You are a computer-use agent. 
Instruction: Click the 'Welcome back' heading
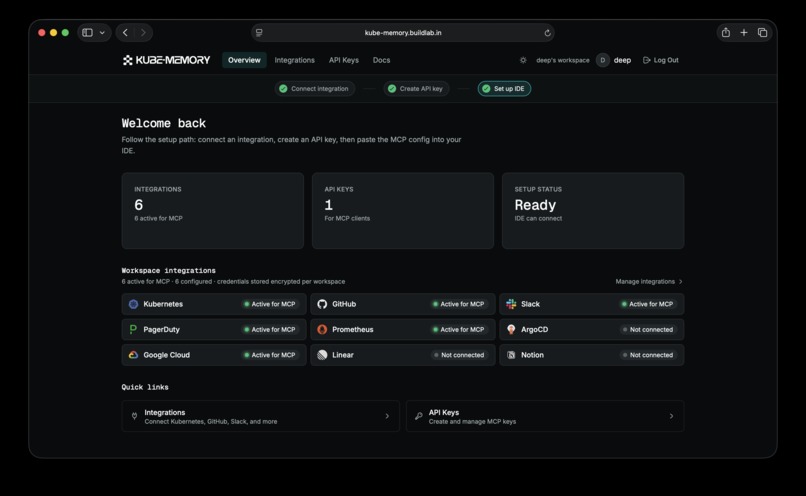coord(163,123)
